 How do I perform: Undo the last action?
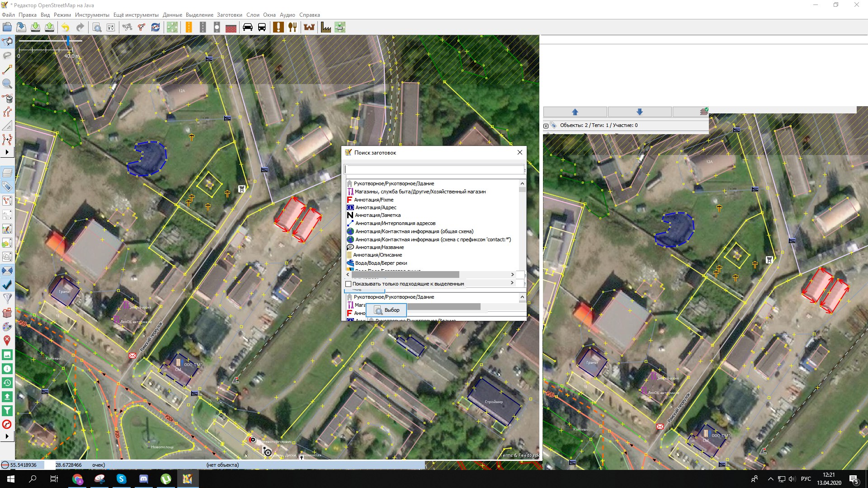coord(66,27)
